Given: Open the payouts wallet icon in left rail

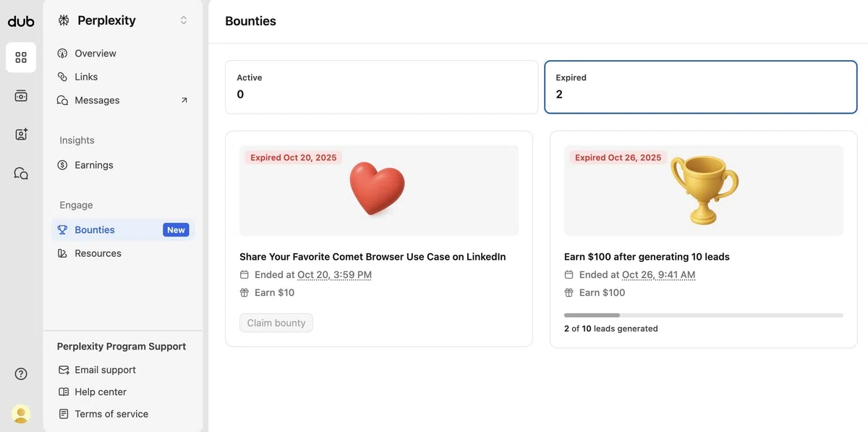Looking at the screenshot, I should pos(21,96).
